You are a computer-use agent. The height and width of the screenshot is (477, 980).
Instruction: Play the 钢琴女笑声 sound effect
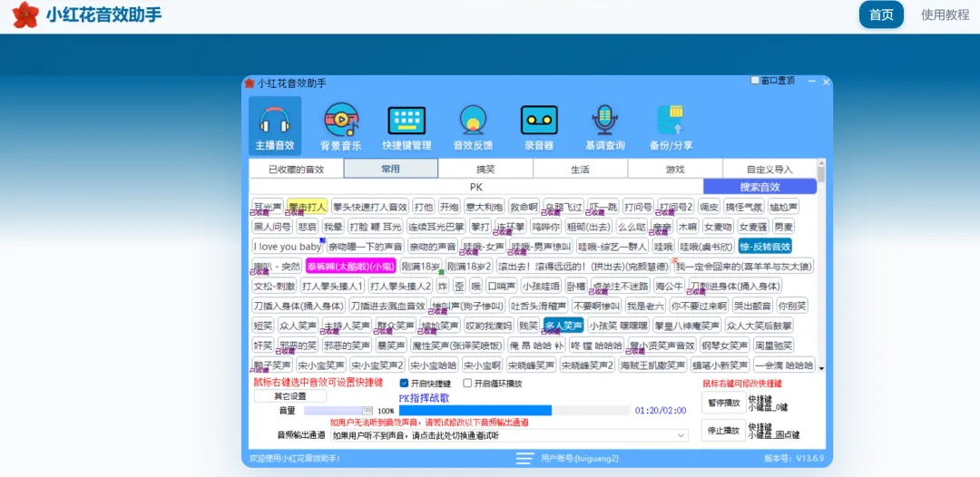pos(724,346)
